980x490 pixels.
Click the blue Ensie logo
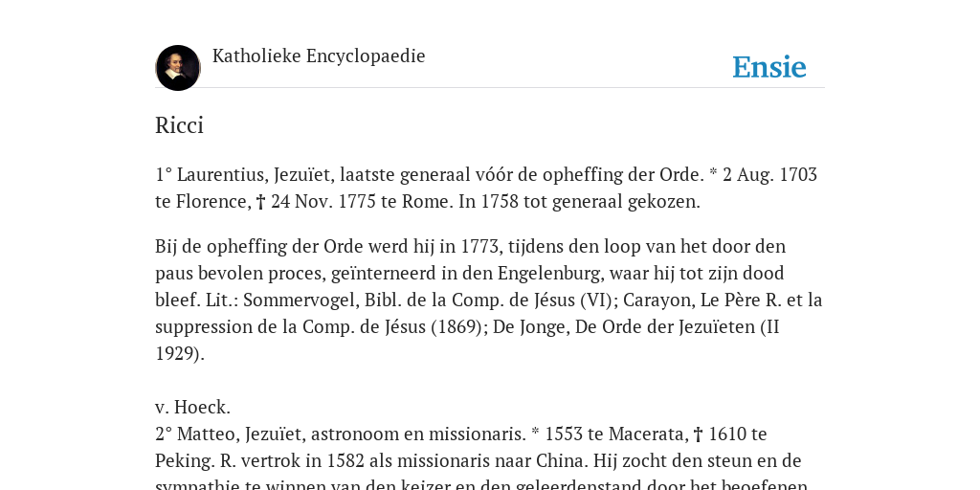point(769,67)
